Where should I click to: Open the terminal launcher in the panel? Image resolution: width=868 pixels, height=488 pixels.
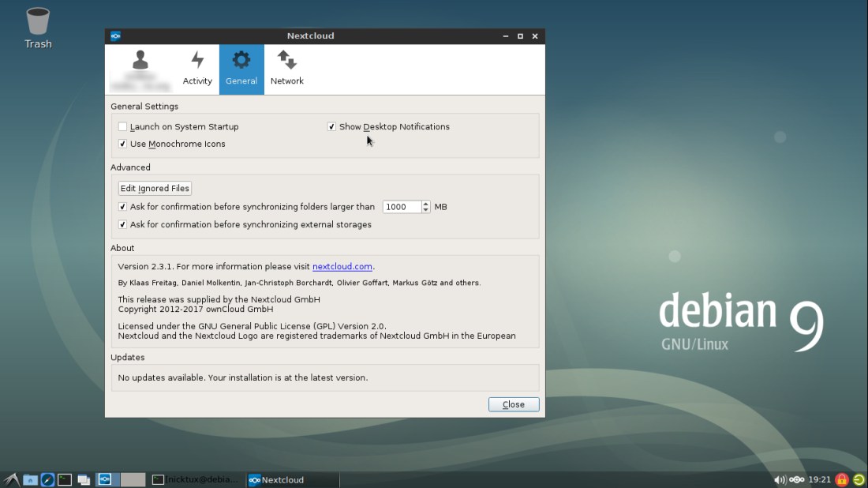coord(65,479)
